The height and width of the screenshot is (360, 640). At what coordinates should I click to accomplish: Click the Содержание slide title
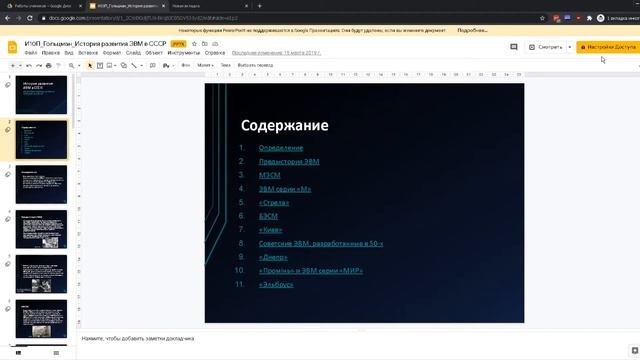[x=284, y=125]
